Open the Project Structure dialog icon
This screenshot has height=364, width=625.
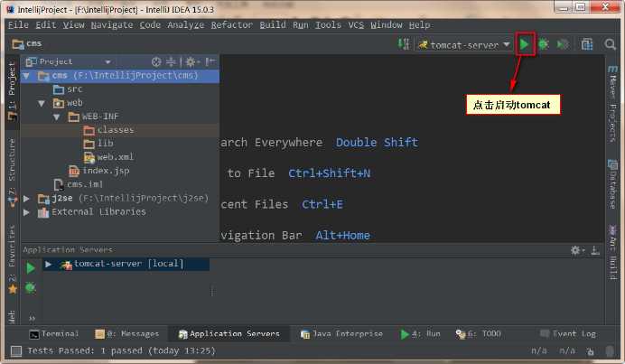click(x=587, y=44)
